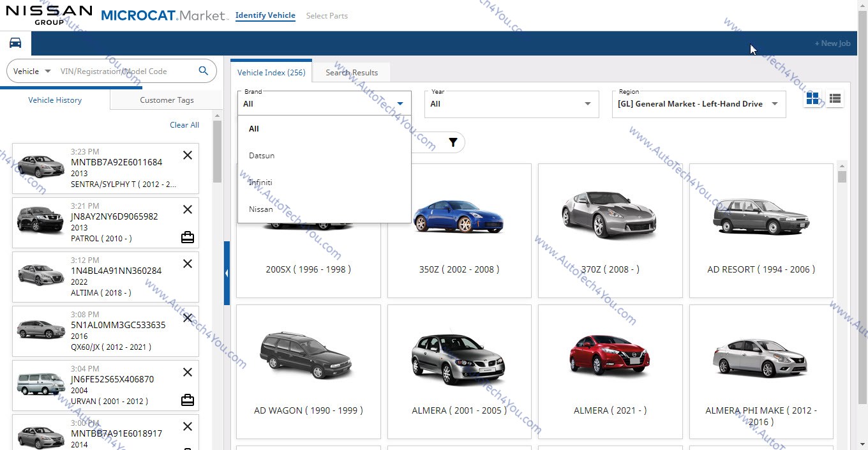The image size is (868, 450).
Task: Remove SENTRA/SYLPHY entry from vehicle history
Action: [x=188, y=155]
